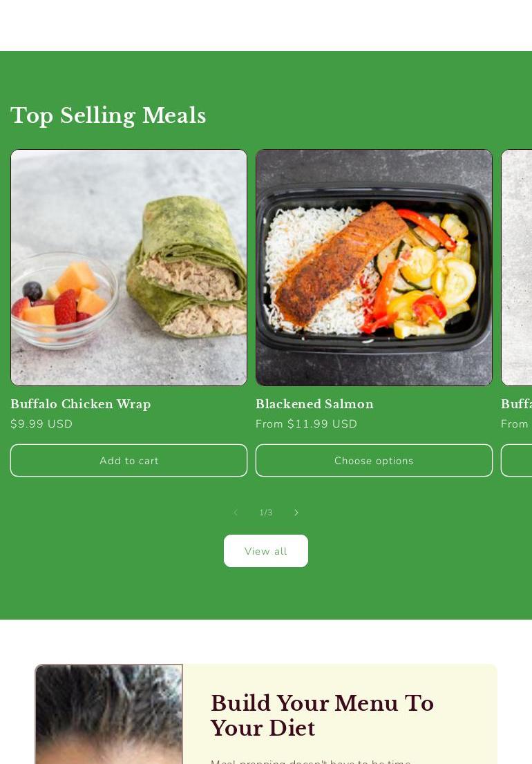532x764 pixels.
Task: Choose options for Blackened Salmon
Action: [x=374, y=461]
